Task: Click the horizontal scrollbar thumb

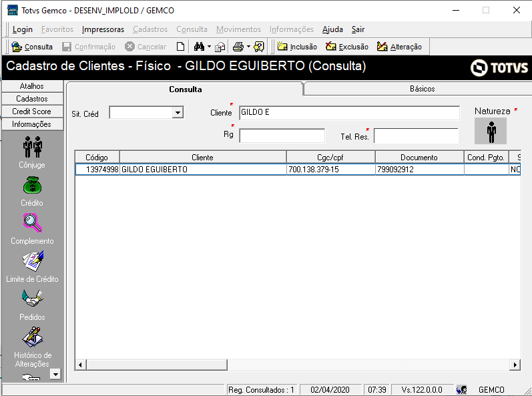Action: pos(157,365)
